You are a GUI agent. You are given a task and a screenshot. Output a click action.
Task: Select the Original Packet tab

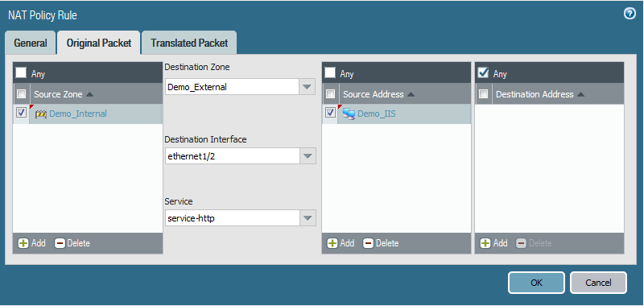pos(99,43)
